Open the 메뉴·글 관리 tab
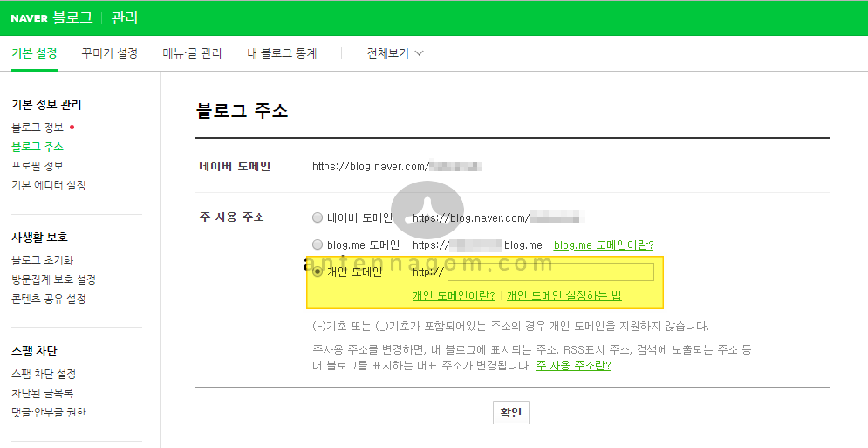This screenshot has height=448, width=868. tap(192, 53)
